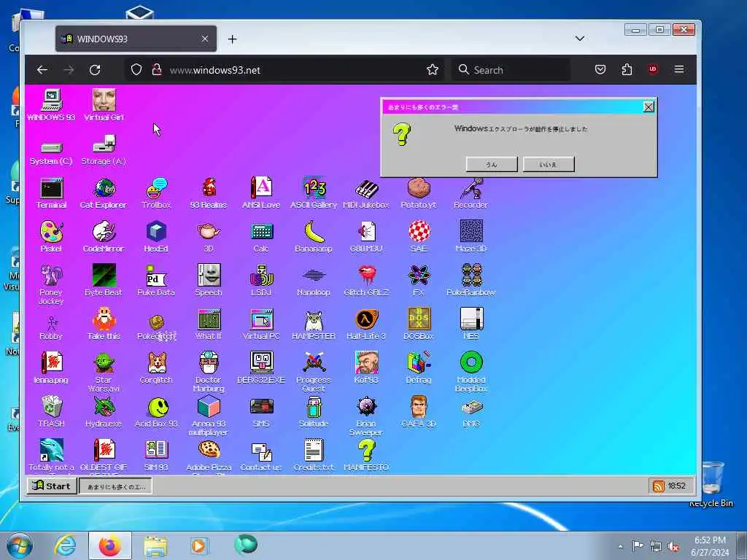Select the error dialog taskbar entry
The height and width of the screenshot is (560, 747).
coord(116,486)
